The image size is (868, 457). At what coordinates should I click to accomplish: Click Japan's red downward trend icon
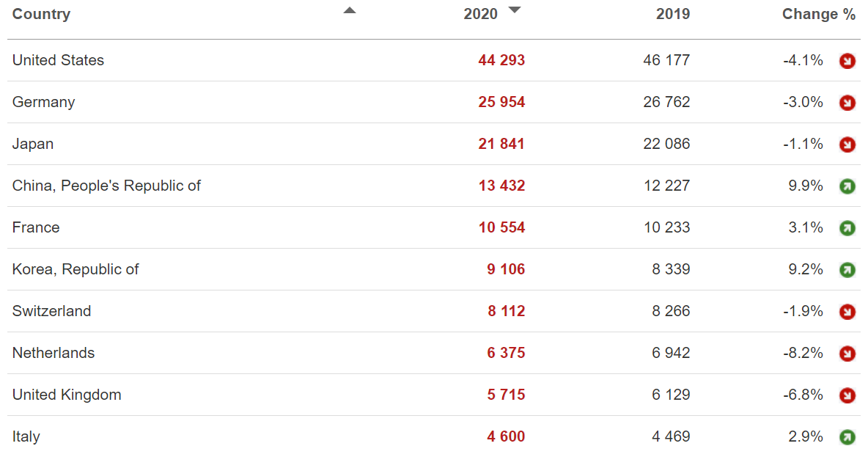pyautogui.click(x=847, y=145)
